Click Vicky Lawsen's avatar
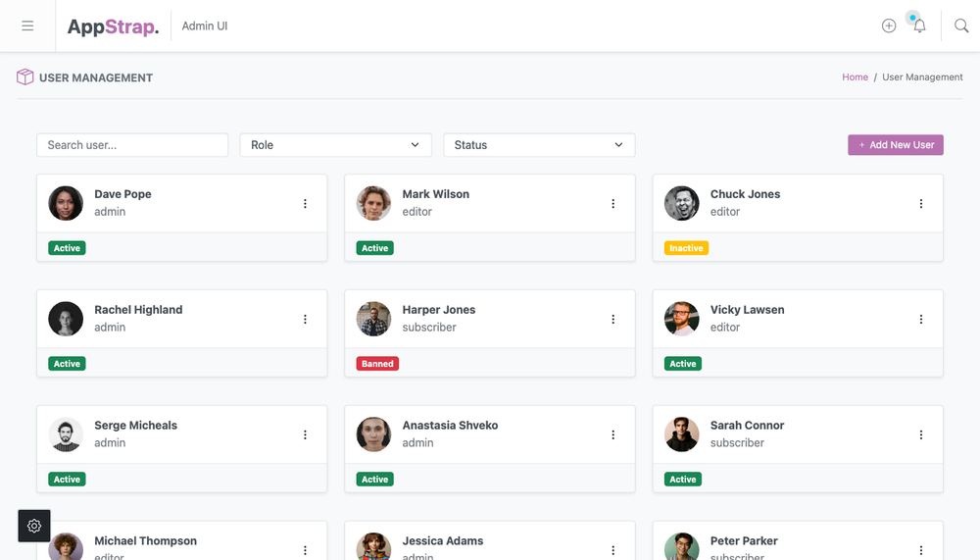This screenshot has width=980, height=560. (x=682, y=319)
